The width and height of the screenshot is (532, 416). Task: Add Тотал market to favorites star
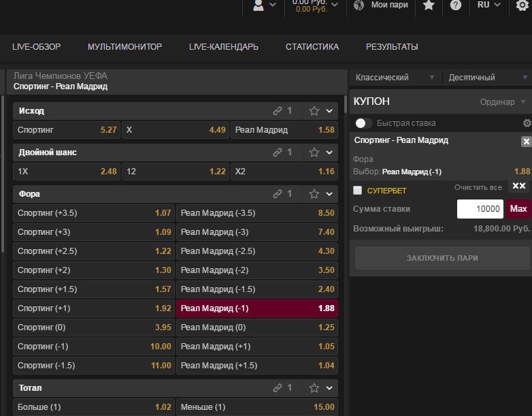tap(314, 388)
